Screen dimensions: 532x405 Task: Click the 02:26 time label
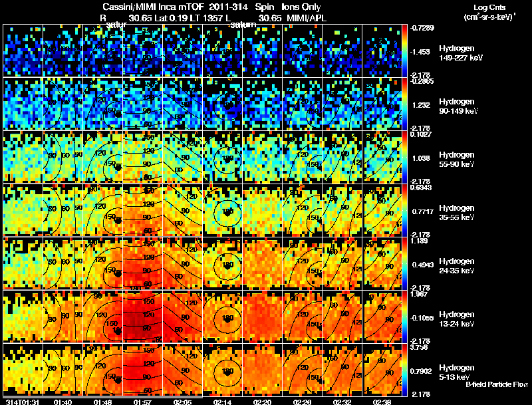pyautogui.click(x=303, y=402)
